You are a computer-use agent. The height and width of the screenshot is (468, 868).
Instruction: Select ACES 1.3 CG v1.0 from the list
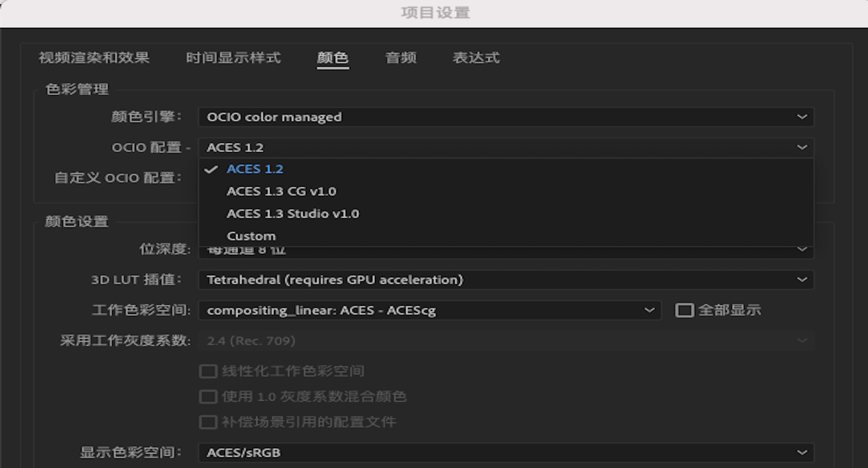click(x=282, y=191)
